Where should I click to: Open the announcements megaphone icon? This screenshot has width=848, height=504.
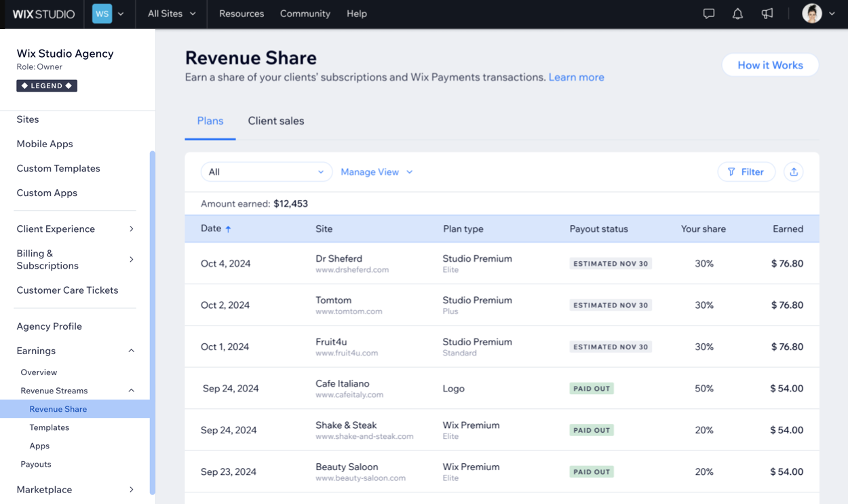pyautogui.click(x=767, y=14)
